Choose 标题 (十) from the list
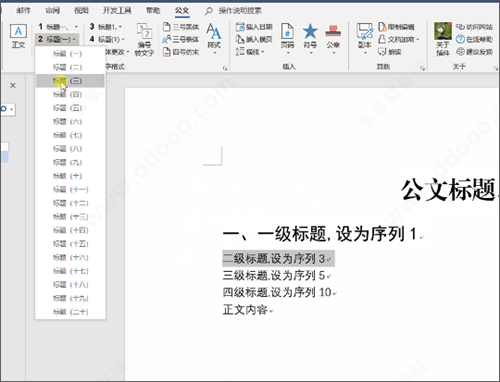This screenshot has height=382, width=500. [x=70, y=176]
